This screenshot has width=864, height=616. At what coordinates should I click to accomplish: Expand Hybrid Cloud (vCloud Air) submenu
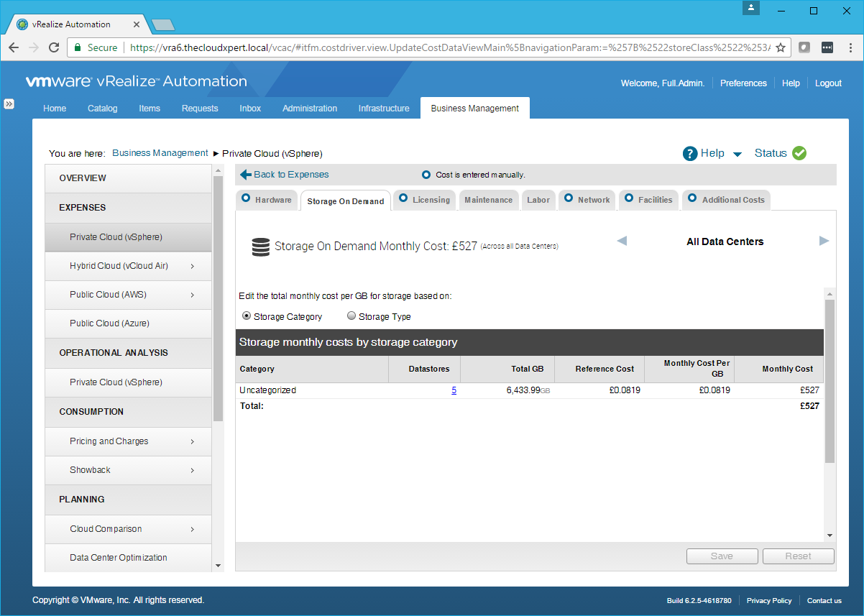193,266
